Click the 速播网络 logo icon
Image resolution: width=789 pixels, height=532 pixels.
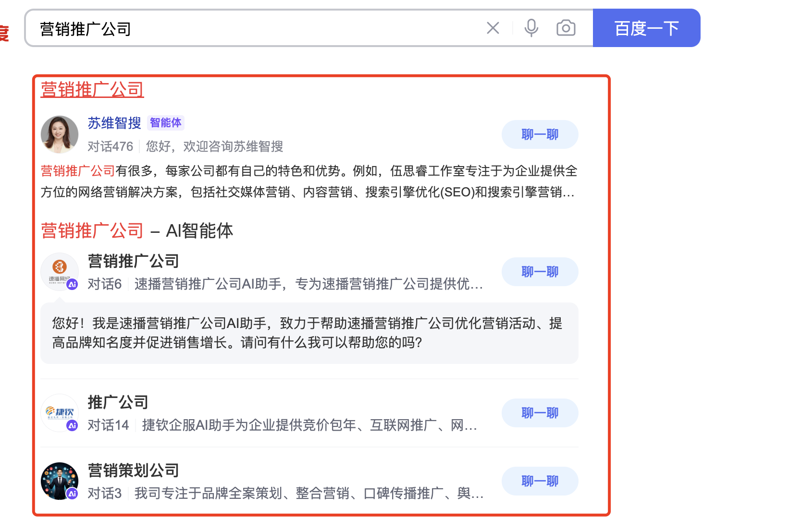[x=60, y=272]
